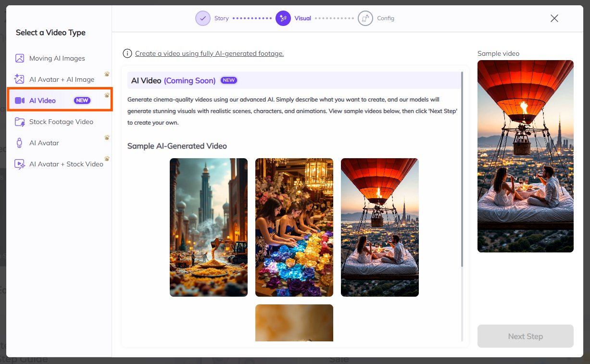590x364 pixels.
Task: Click the AI Video camera icon
Action: coord(20,100)
